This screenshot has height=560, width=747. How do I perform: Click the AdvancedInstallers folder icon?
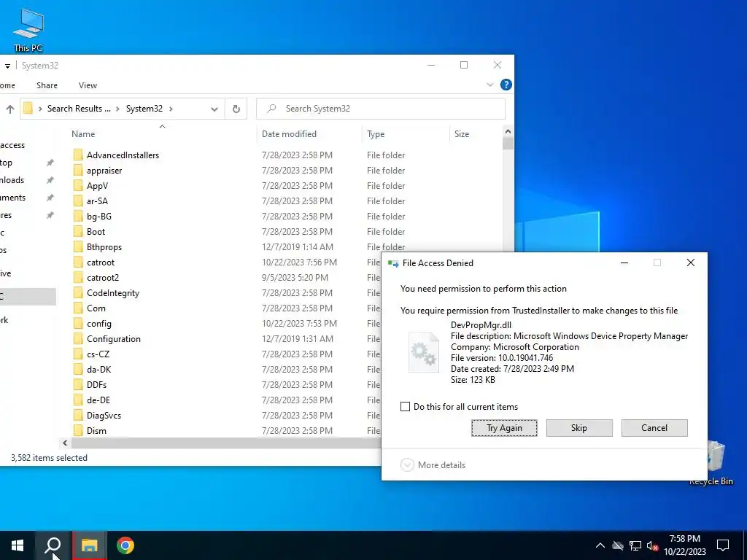[x=79, y=155]
